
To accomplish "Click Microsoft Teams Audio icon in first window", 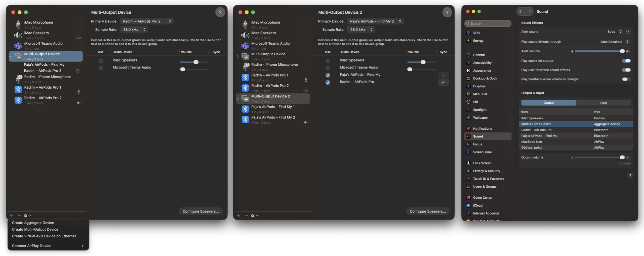I will tap(18, 46).
